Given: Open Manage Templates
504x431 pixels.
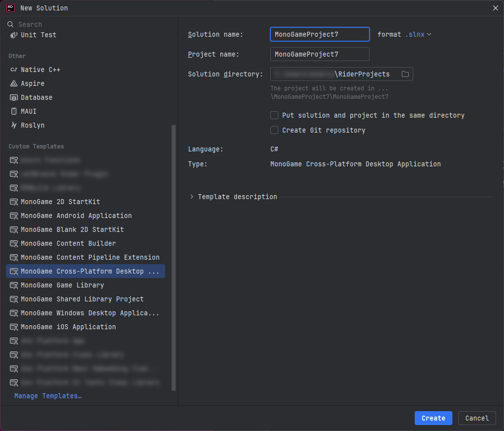Looking at the screenshot, I should click(x=47, y=396).
